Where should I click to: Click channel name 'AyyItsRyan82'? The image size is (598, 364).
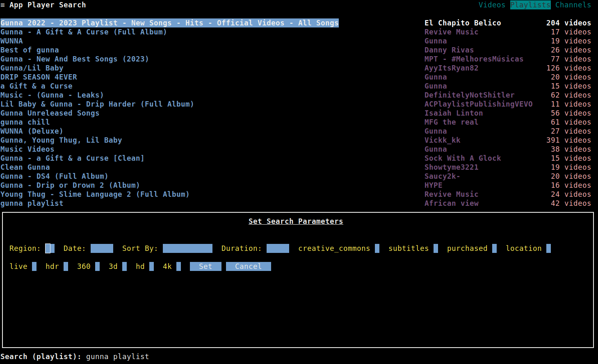tap(452, 68)
